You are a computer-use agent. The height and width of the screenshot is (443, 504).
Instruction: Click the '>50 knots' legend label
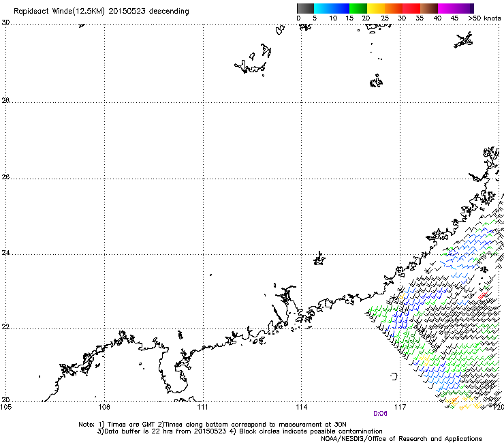(484, 18)
